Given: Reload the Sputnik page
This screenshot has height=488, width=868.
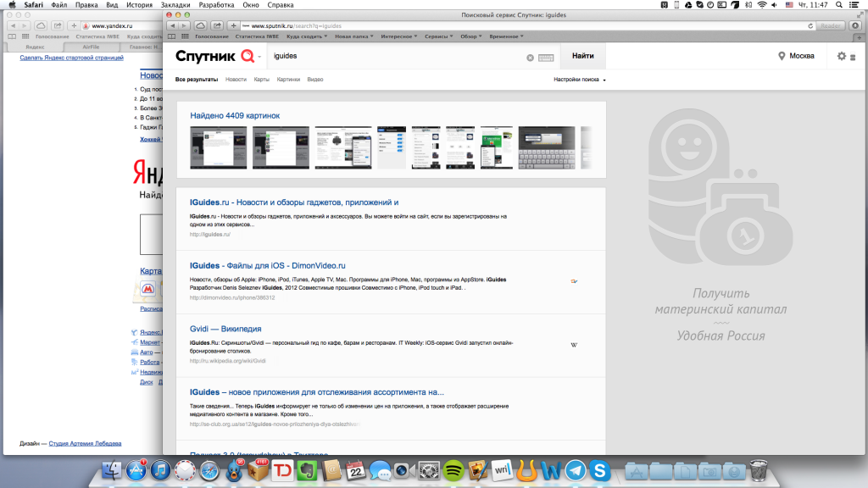Looking at the screenshot, I should 810,26.
